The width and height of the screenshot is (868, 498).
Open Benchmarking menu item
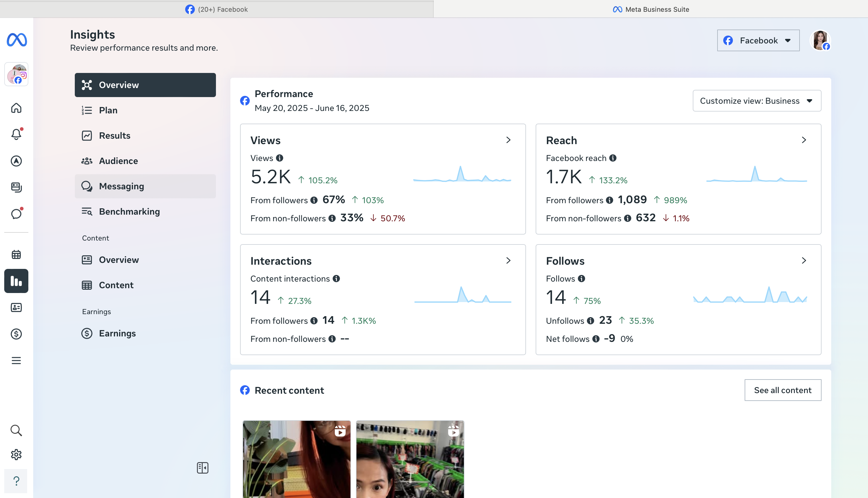tap(129, 211)
